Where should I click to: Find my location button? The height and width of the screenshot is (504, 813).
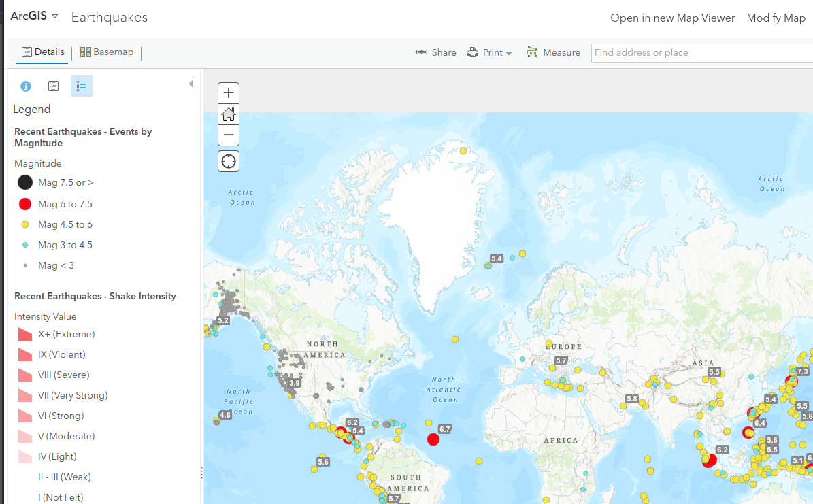coord(229,161)
